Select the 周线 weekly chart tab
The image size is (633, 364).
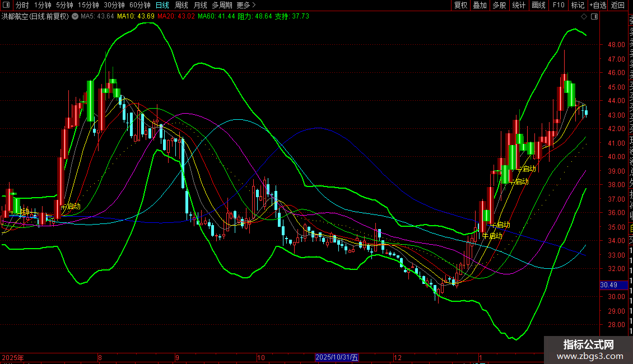pos(181,5)
